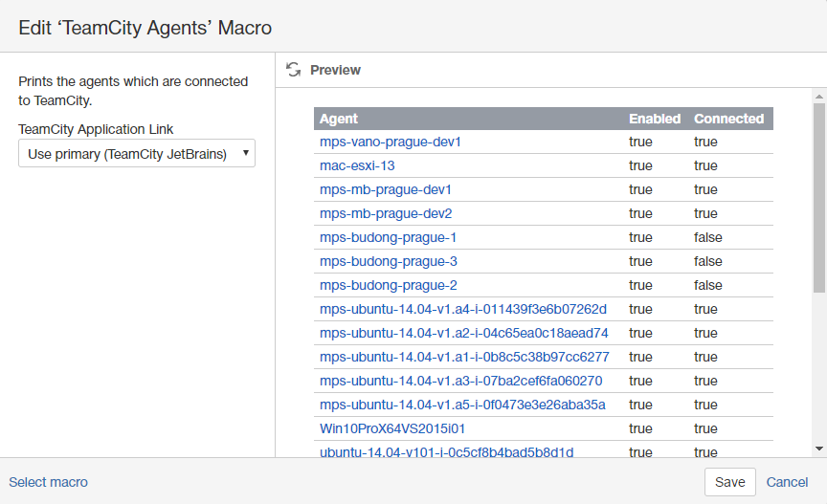Click the Connected column header
This screenshot has height=504, width=827.
[728, 119]
